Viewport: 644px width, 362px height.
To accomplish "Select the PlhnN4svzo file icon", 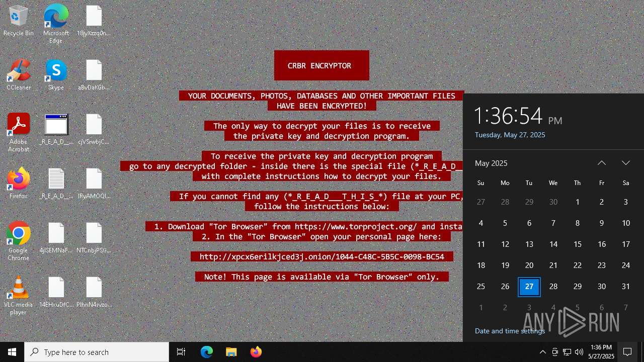I will click(x=94, y=293).
